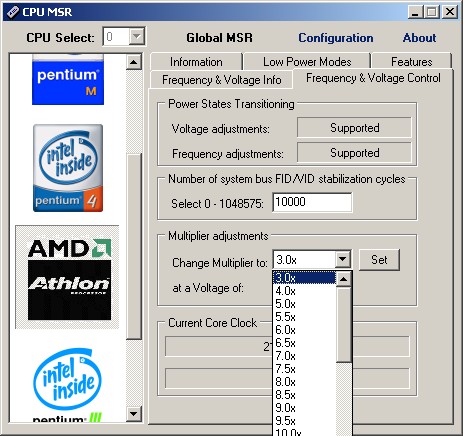Go to the Features tab
Viewport: 463px width, 436px height.
click(412, 62)
